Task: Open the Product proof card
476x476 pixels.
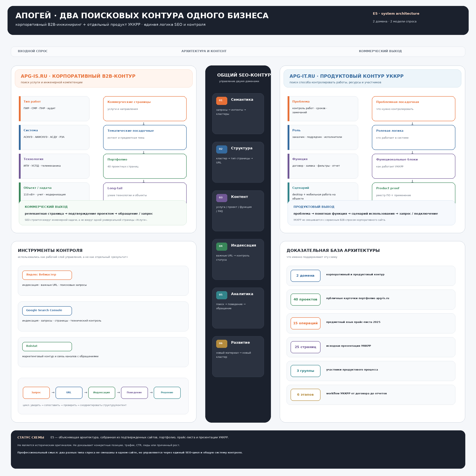Action: [x=413, y=192]
